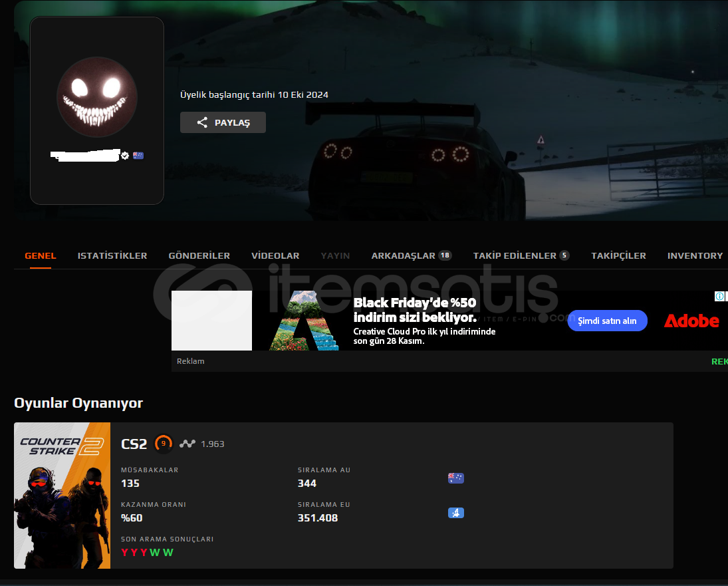Open the INVENTORY tab
Image resolution: width=728 pixels, height=586 pixels.
(x=695, y=256)
